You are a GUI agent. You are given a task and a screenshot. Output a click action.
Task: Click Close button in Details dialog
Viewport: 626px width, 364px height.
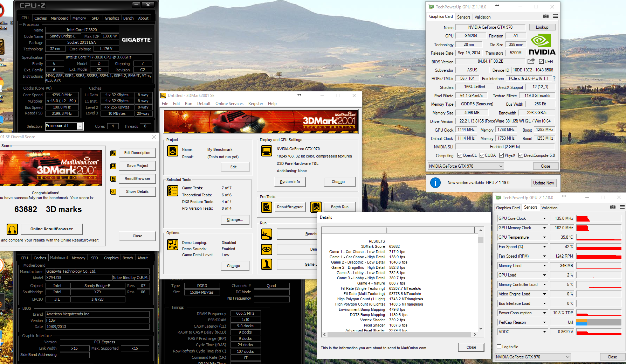pos(471,348)
